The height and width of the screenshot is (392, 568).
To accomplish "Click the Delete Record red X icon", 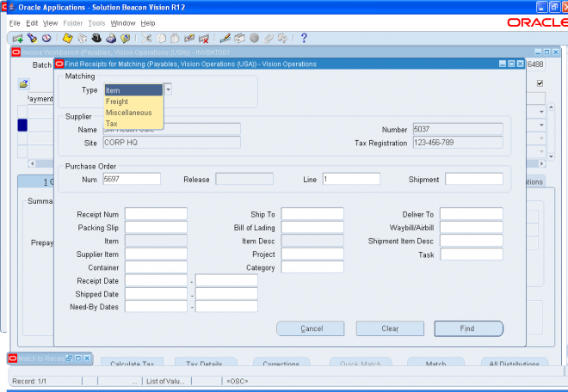I will point(204,38).
